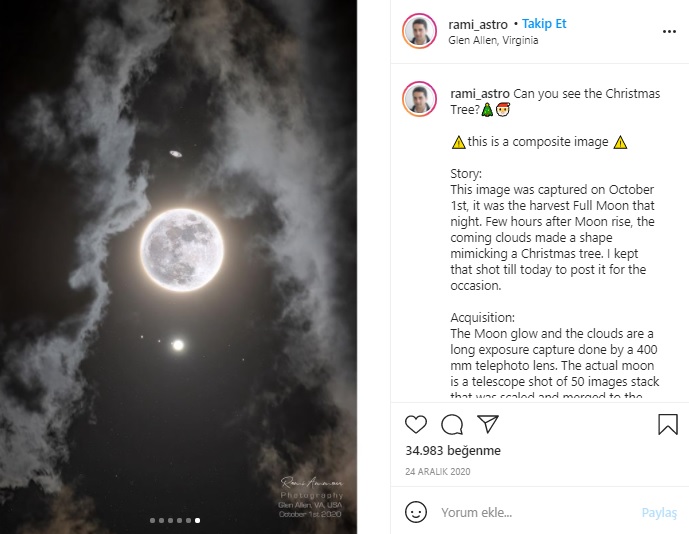689x534 pixels.
Task: Click the 24 ARALIK 2020 post date
Action: pos(438,472)
